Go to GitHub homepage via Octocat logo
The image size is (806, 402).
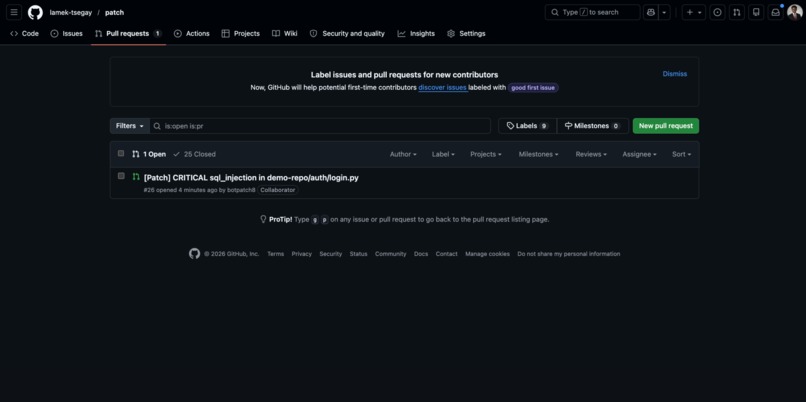point(35,12)
